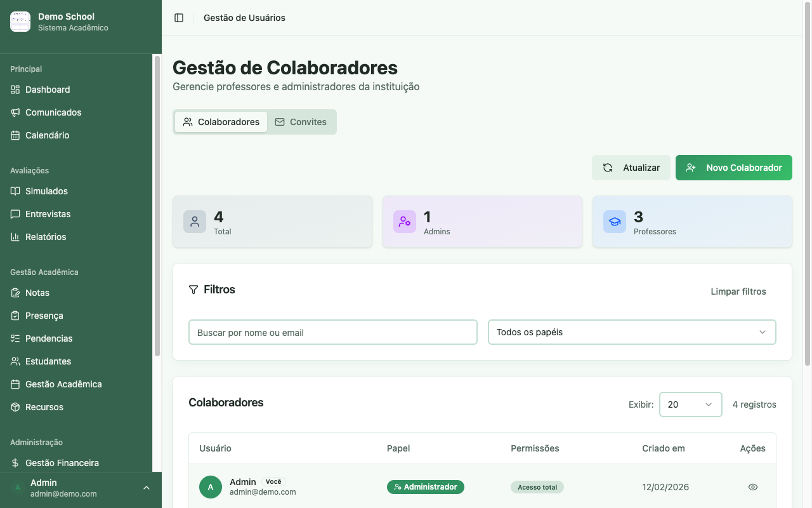
Task: Focus the Buscar por nome ou email field
Action: click(x=333, y=332)
